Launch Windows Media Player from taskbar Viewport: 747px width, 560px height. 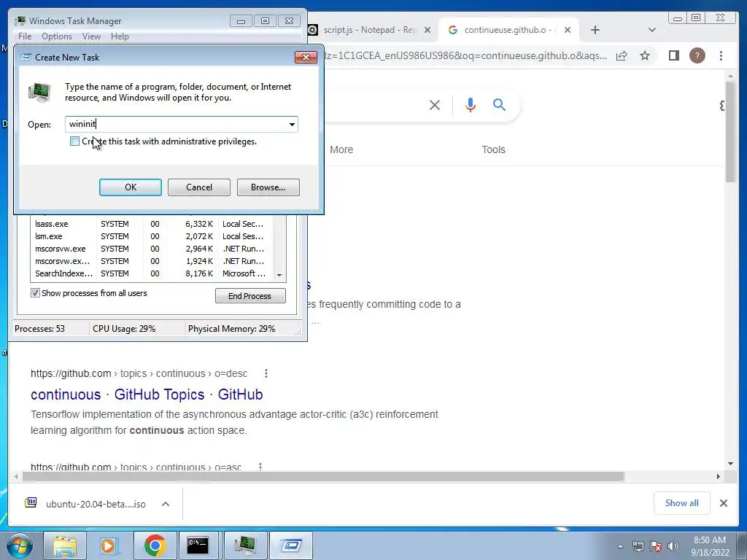click(109, 545)
